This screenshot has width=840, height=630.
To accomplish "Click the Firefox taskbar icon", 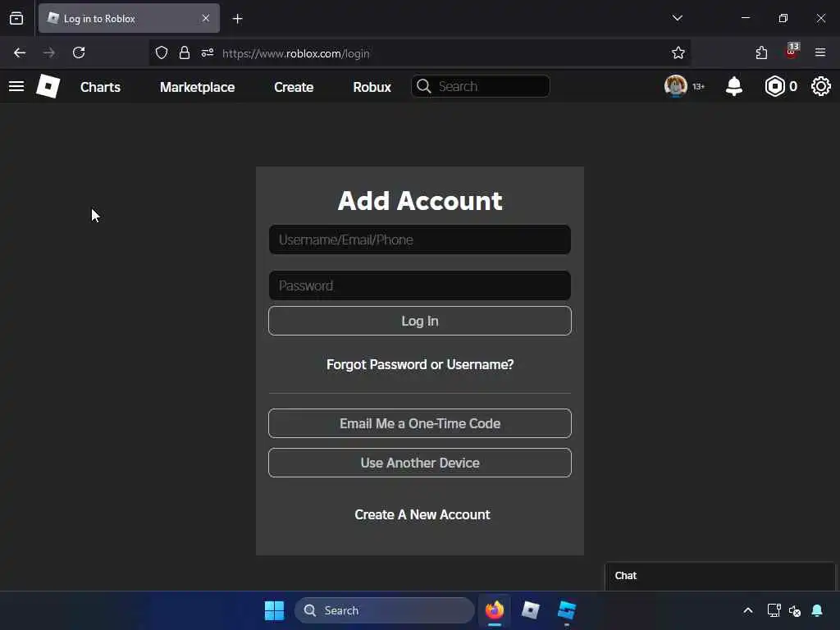I will (x=495, y=610).
